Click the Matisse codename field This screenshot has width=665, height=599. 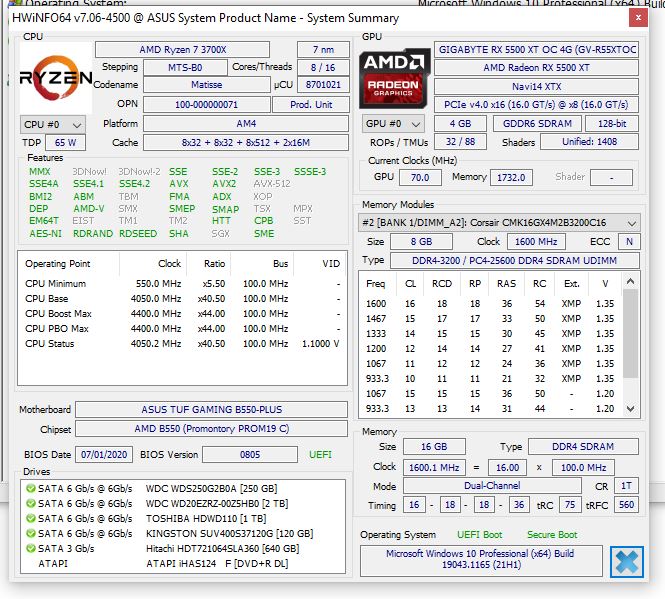pos(207,85)
